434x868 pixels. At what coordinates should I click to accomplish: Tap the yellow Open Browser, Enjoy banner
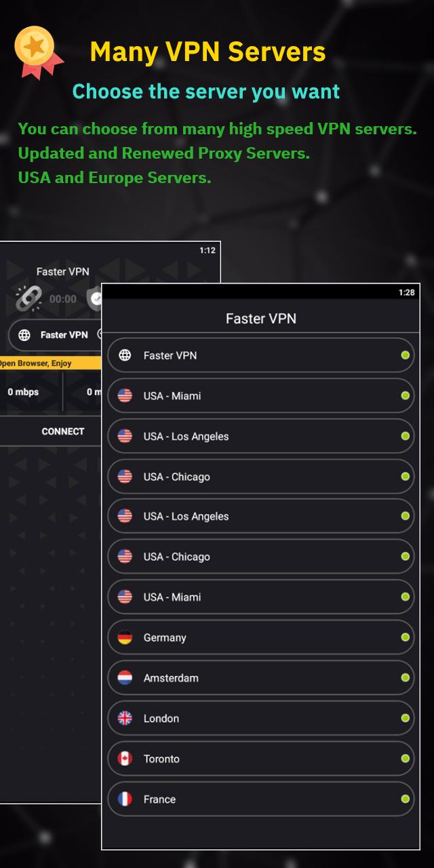(51, 363)
